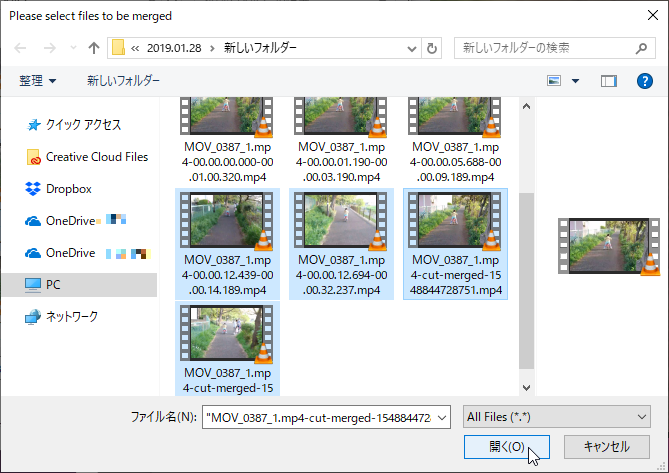Refresh the folder view
The image size is (669, 473).
click(432, 48)
